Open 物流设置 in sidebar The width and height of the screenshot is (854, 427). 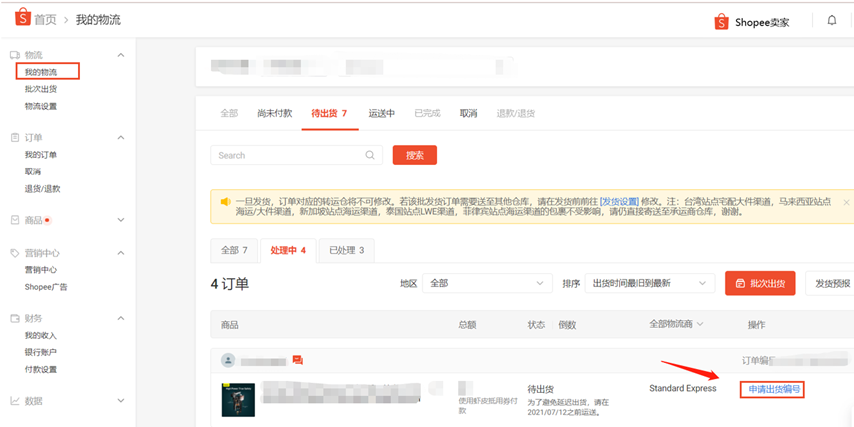pyautogui.click(x=41, y=106)
